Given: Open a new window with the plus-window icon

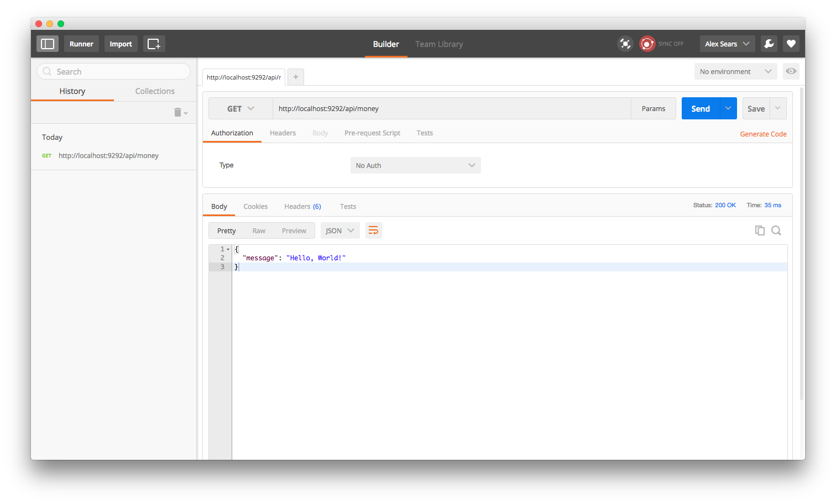Looking at the screenshot, I should pyautogui.click(x=154, y=44).
